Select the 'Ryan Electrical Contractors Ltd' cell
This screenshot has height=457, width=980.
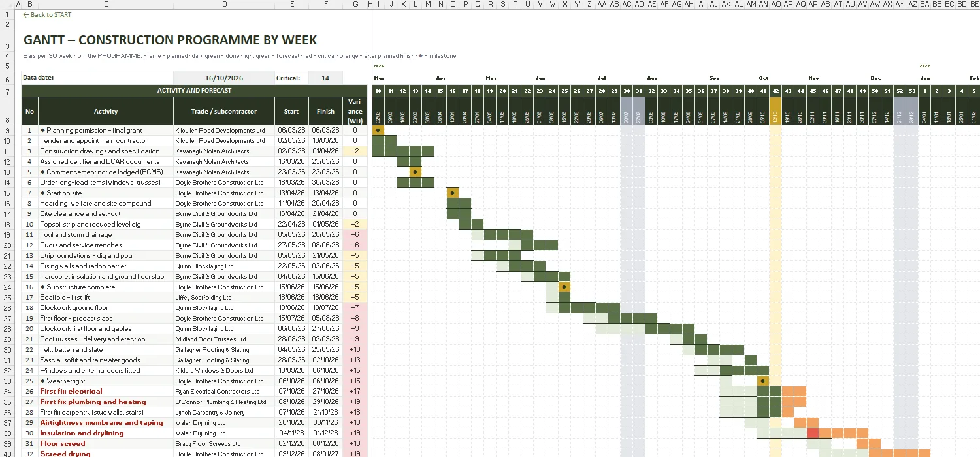(x=224, y=391)
